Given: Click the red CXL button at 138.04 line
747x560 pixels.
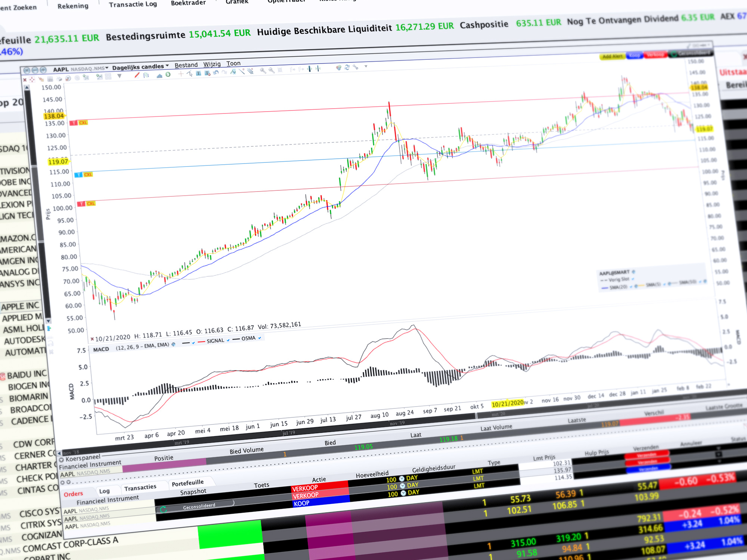Looking at the screenshot, I should click(83, 122).
